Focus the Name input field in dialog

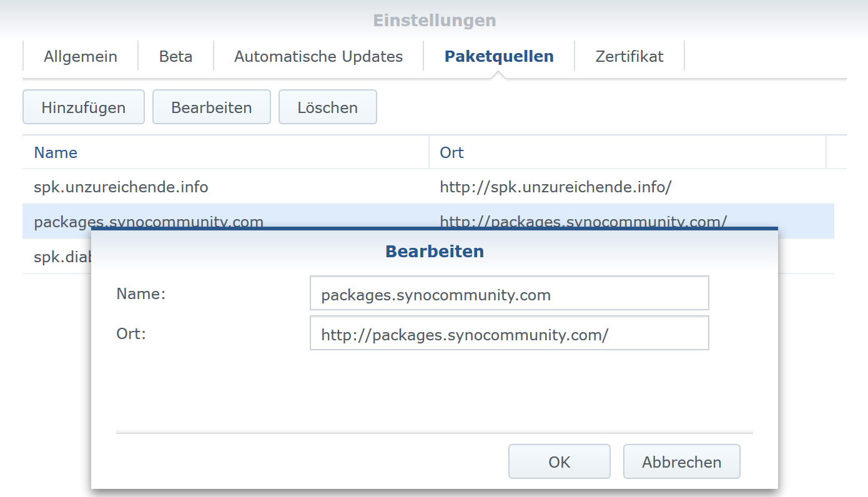(x=509, y=294)
